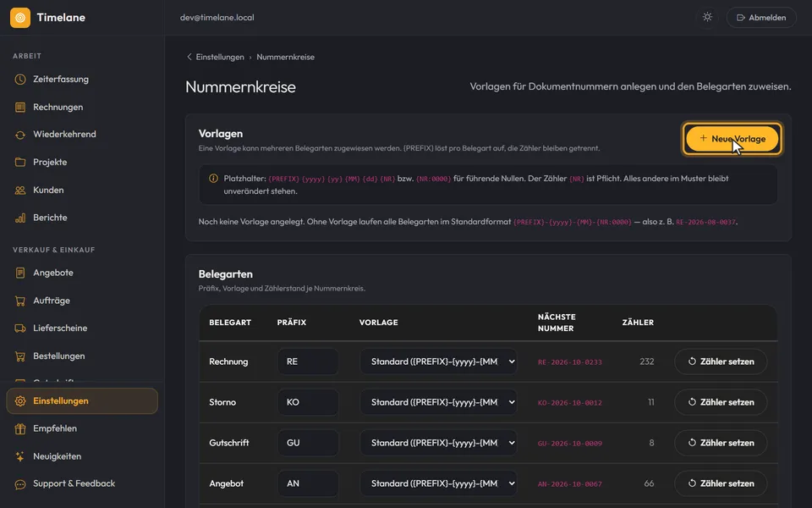Open the Berichte bar chart icon
This screenshot has height=508, width=812.
tap(20, 218)
